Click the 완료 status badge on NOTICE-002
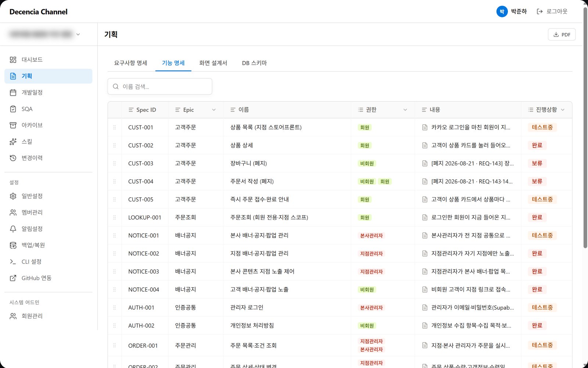Image resolution: width=588 pixels, height=368 pixels. (x=537, y=254)
